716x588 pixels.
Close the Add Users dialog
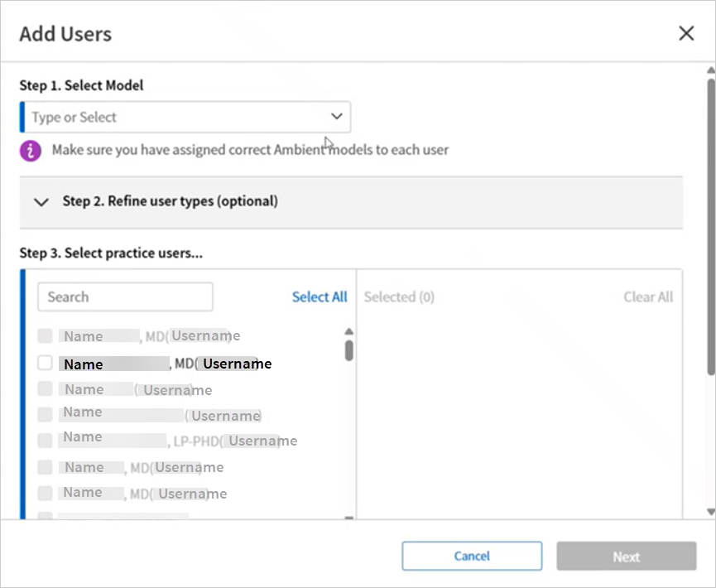click(x=686, y=33)
